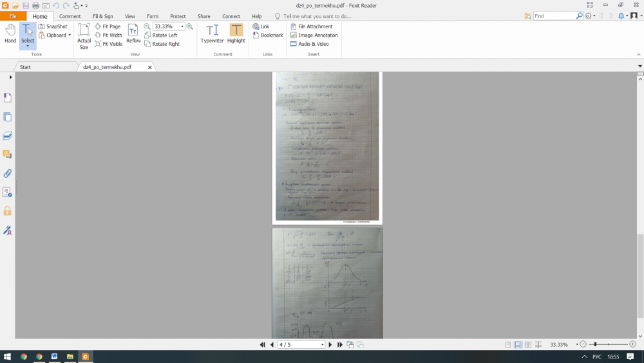Insert a File Attachment

click(x=311, y=26)
